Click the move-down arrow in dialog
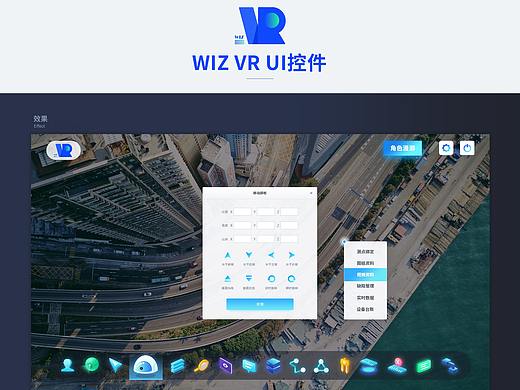The image size is (520, 390). click(249, 255)
